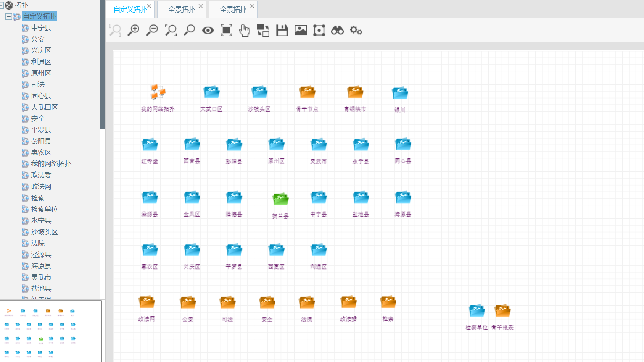
Task: Reset zoom to 1:1 in the toolbar
Action: tap(115, 30)
